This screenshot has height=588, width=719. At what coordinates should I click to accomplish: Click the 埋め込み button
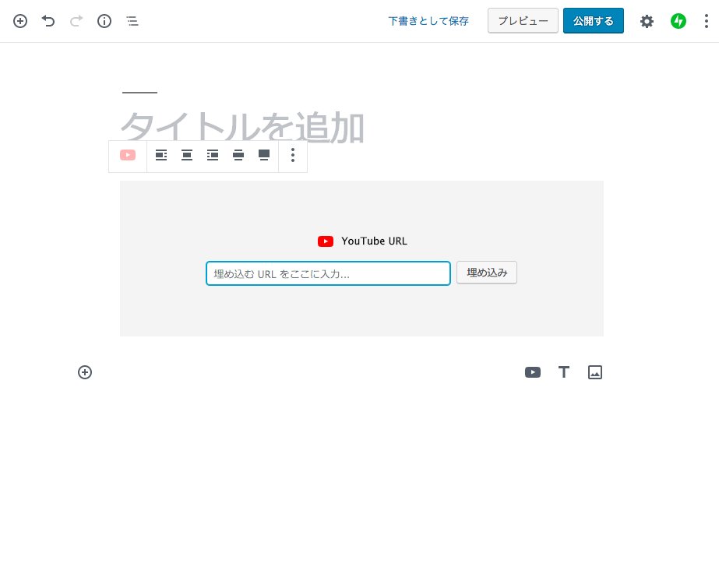point(487,273)
